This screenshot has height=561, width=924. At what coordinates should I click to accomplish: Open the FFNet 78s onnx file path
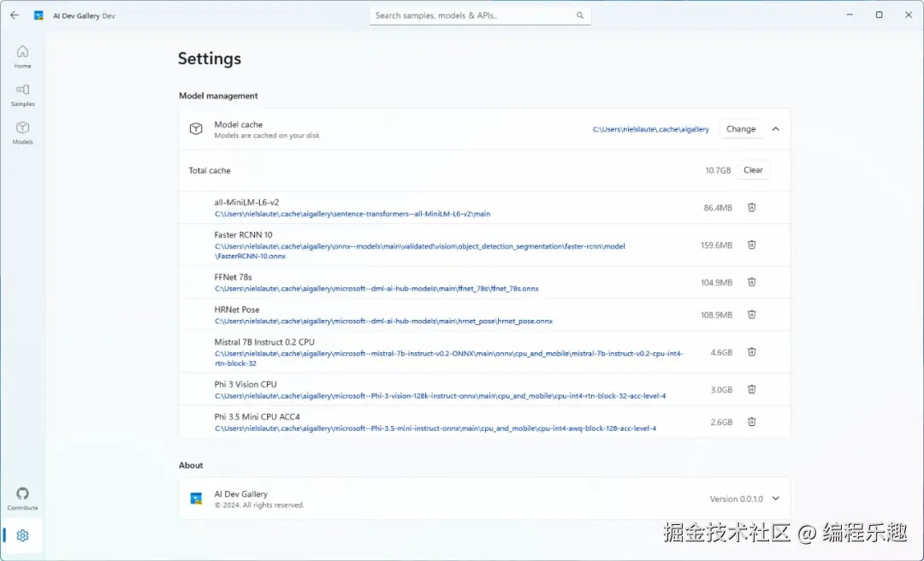pyautogui.click(x=376, y=289)
